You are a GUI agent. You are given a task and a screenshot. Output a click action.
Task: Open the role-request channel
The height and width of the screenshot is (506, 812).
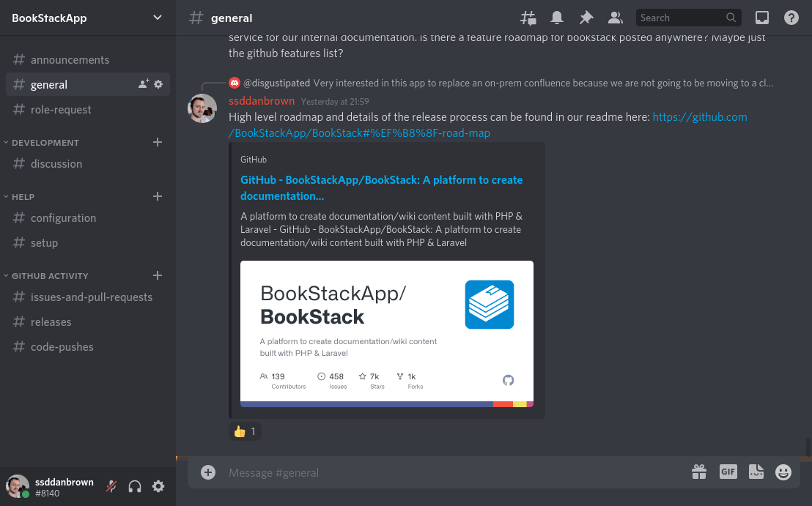tap(87, 109)
